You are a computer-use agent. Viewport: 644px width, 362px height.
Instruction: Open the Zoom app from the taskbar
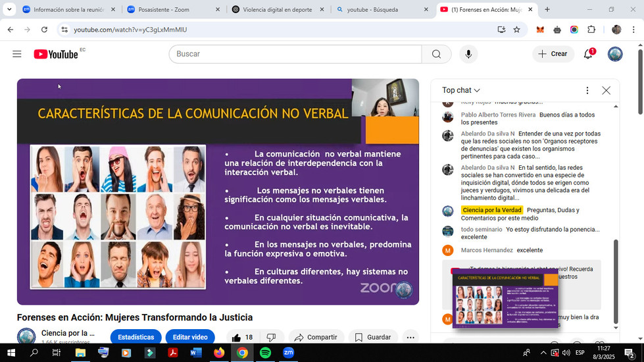pyautogui.click(x=288, y=353)
